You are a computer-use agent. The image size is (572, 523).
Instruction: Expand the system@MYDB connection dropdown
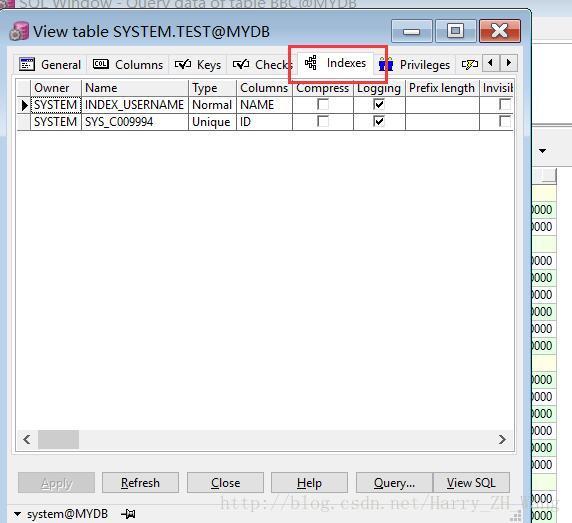point(17,514)
